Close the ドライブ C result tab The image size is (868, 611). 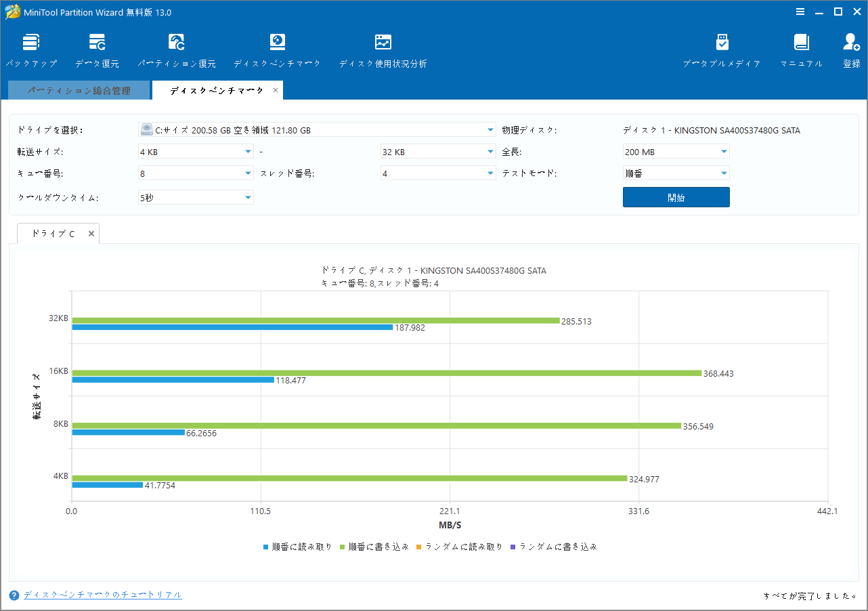coord(91,233)
